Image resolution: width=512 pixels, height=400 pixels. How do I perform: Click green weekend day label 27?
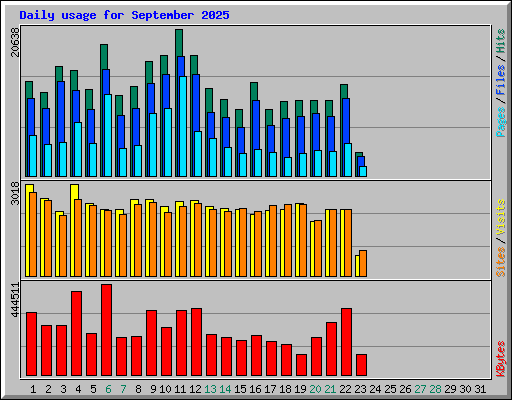[420, 389]
